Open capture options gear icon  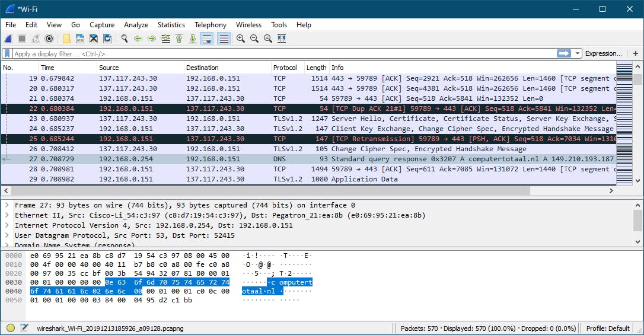(49, 39)
